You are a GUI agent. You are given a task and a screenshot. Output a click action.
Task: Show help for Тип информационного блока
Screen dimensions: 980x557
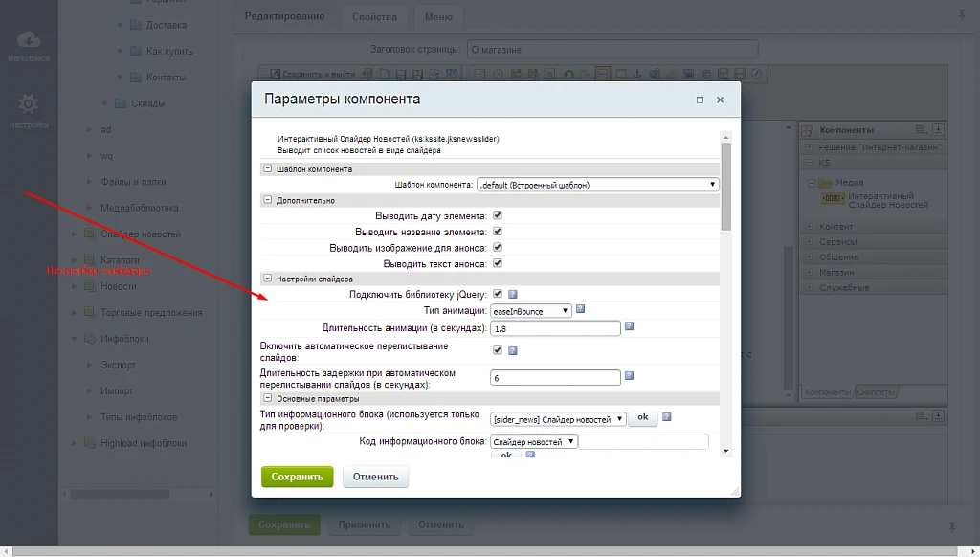coord(667,417)
